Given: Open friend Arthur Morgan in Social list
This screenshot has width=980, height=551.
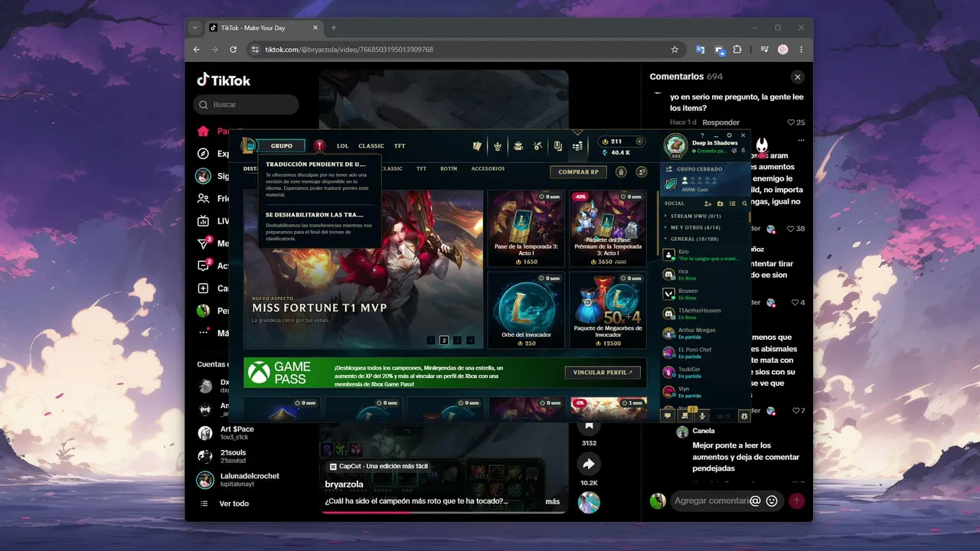Looking at the screenshot, I should [704, 334].
